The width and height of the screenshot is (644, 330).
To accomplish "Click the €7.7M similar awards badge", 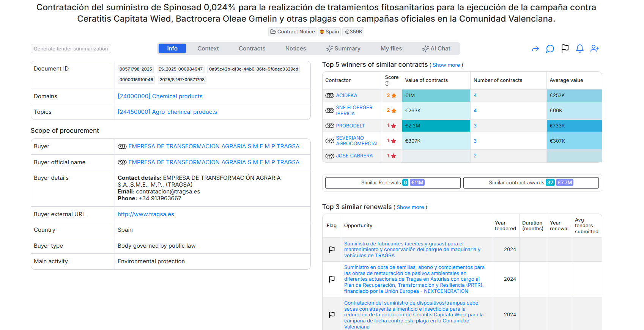I will [x=565, y=183].
